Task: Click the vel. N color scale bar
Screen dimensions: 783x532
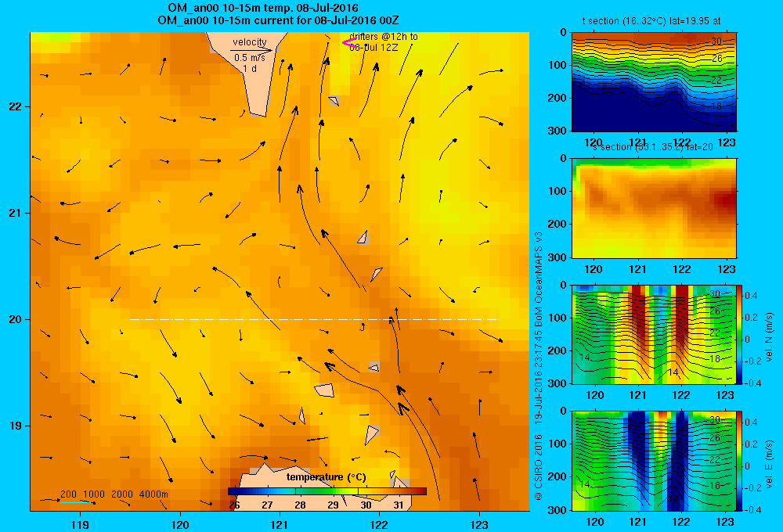Action: [740, 334]
